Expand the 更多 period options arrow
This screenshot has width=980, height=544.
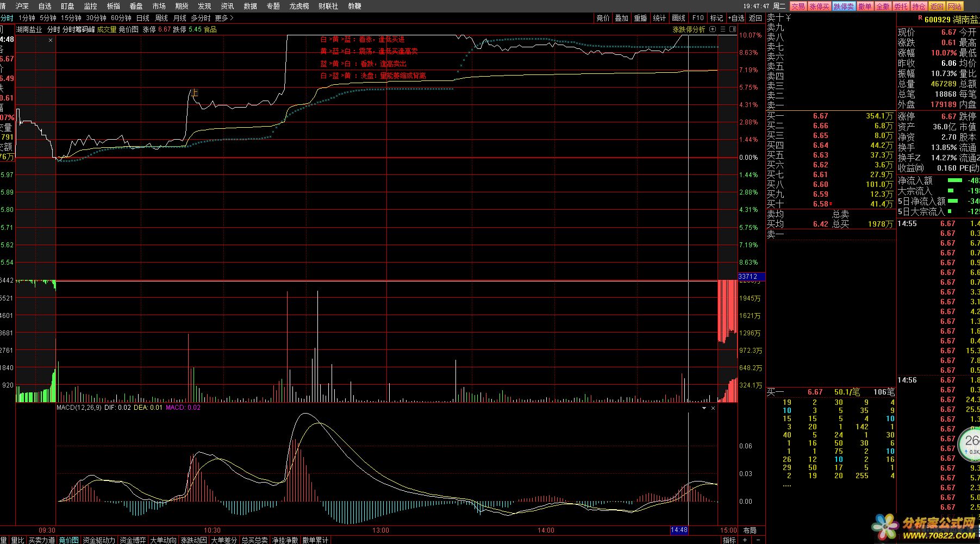click(x=232, y=18)
